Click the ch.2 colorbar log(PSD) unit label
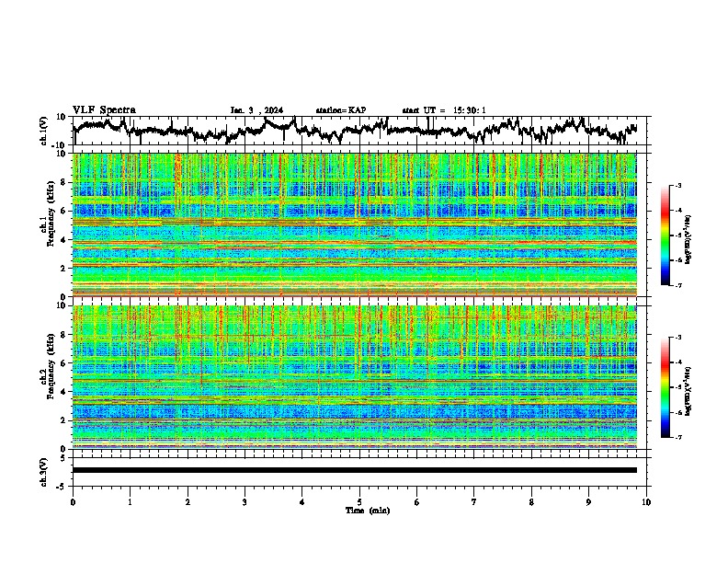This screenshot has height=563, width=728. pyautogui.click(x=688, y=391)
